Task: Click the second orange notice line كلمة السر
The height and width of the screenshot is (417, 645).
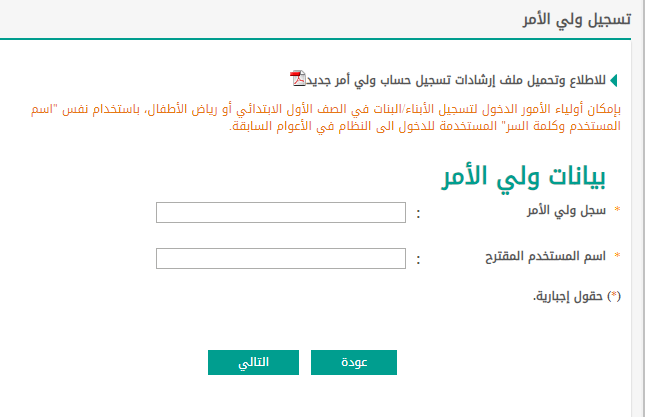Action: pyautogui.click(x=425, y=126)
